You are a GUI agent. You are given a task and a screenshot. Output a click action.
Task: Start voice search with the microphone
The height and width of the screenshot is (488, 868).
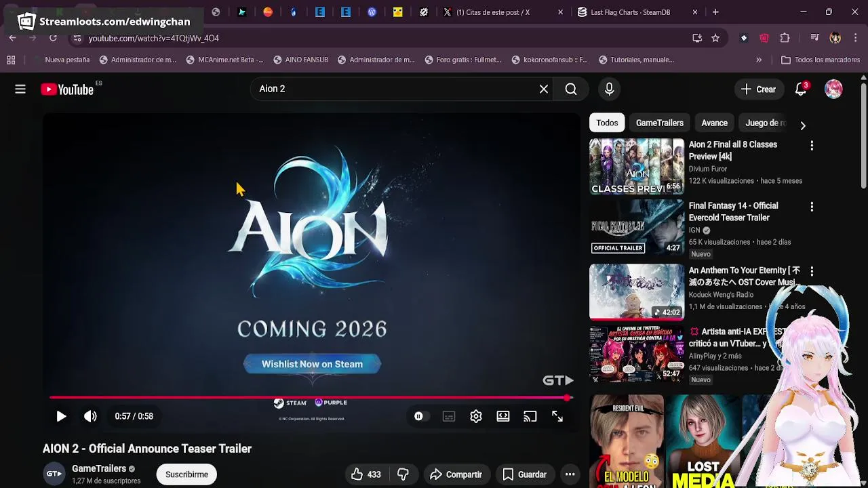609,89
